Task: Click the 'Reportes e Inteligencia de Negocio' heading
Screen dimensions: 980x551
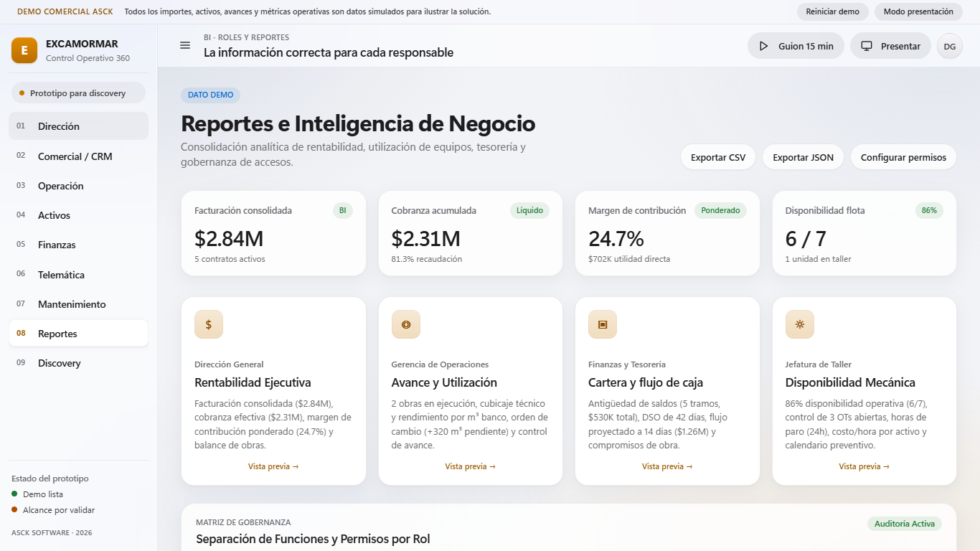Action: point(358,123)
